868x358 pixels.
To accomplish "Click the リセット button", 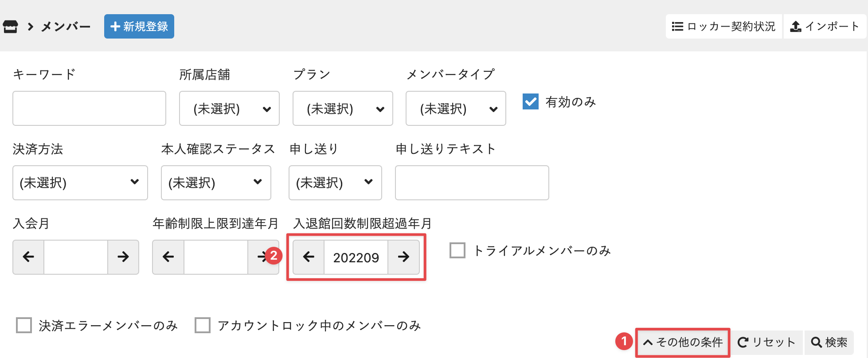I will (x=766, y=342).
